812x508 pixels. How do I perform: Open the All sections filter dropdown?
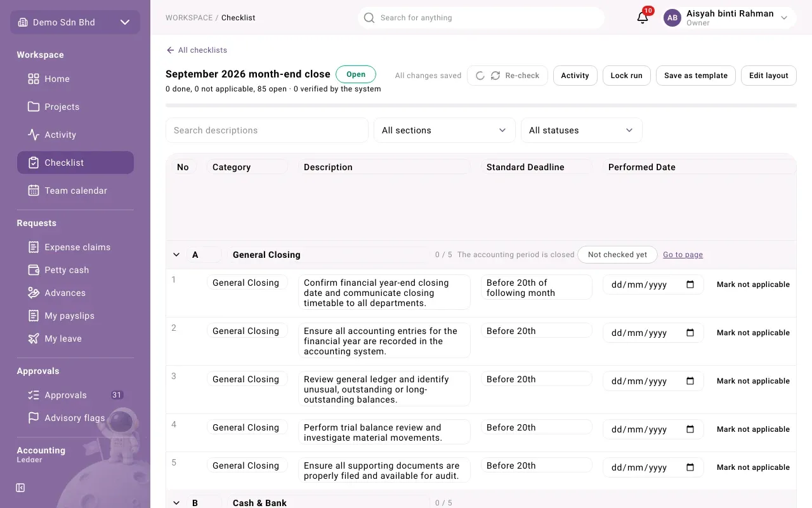[x=444, y=130]
